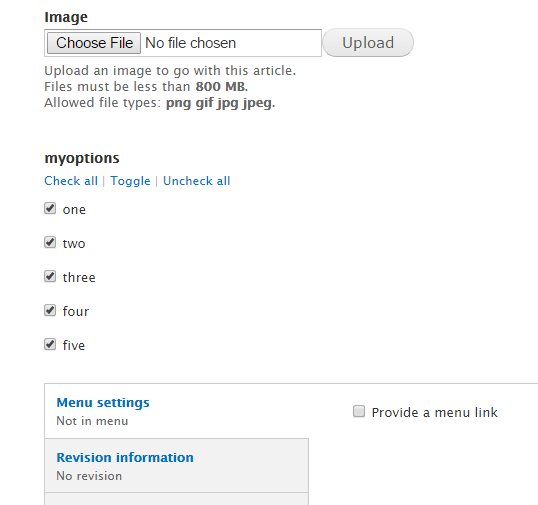Open the Revision information vertical tab
Viewport: 538px width, 505px height.
click(x=125, y=457)
